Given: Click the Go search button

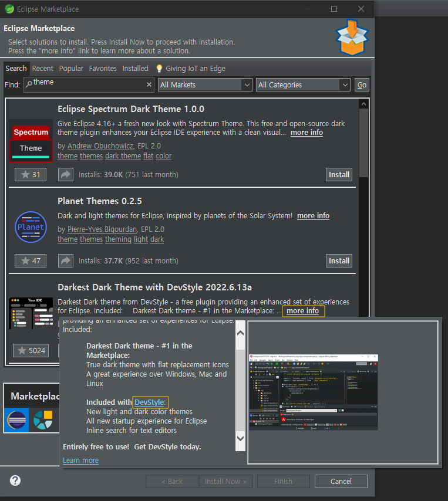Looking at the screenshot, I should tap(362, 84).
